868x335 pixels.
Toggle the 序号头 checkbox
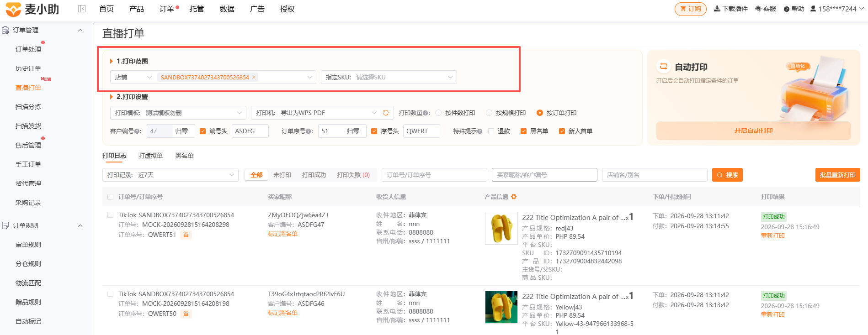click(374, 131)
